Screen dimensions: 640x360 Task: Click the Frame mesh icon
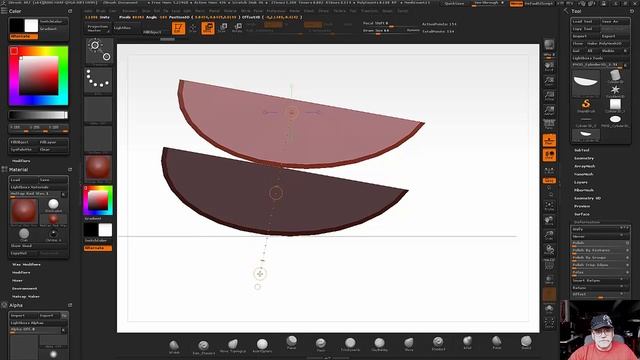(x=549, y=207)
